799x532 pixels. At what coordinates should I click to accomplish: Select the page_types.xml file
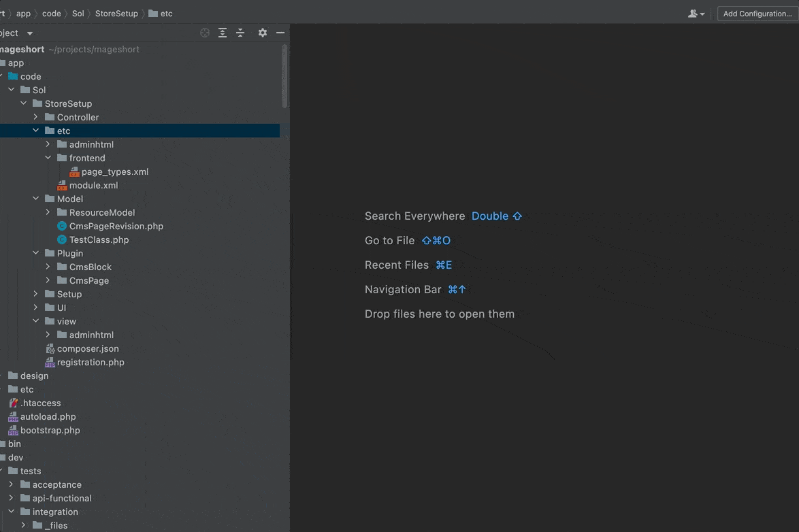pyautogui.click(x=114, y=171)
